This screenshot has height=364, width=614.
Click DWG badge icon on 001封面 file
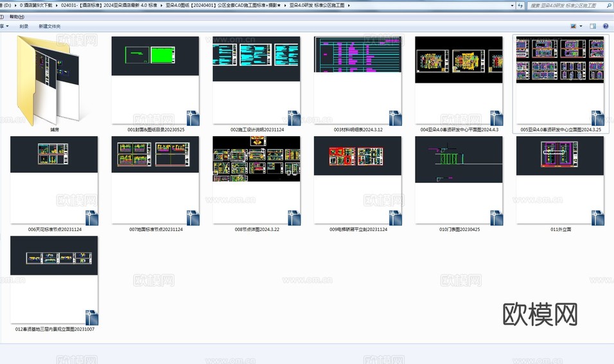pyautogui.click(x=193, y=118)
